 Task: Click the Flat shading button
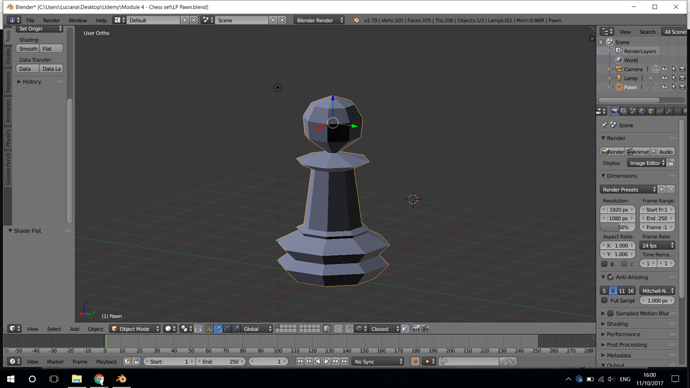tap(51, 49)
